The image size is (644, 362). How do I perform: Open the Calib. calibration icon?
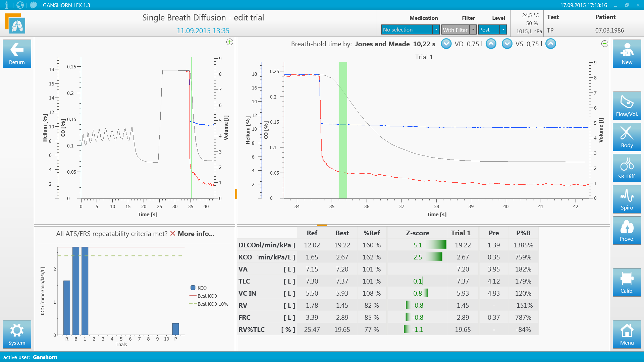(627, 282)
